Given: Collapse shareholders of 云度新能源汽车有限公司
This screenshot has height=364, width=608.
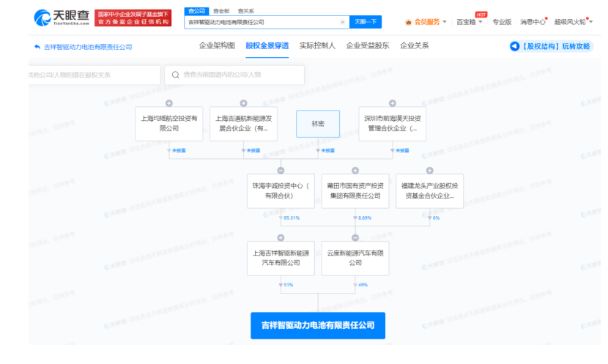Looking at the screenshot, I should pyautogui.click(x=355, y=237).
